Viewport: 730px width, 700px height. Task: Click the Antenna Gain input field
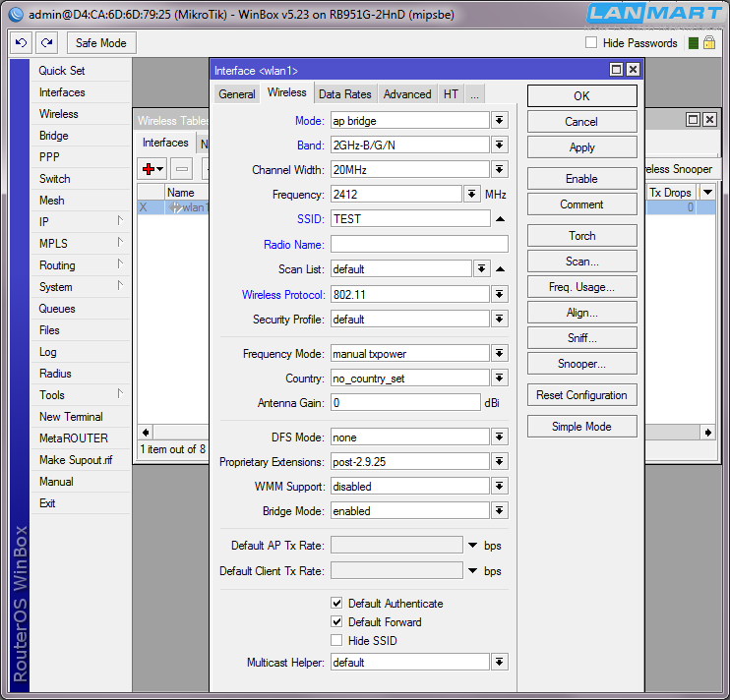pyautogui.click(x=405, y=403)
